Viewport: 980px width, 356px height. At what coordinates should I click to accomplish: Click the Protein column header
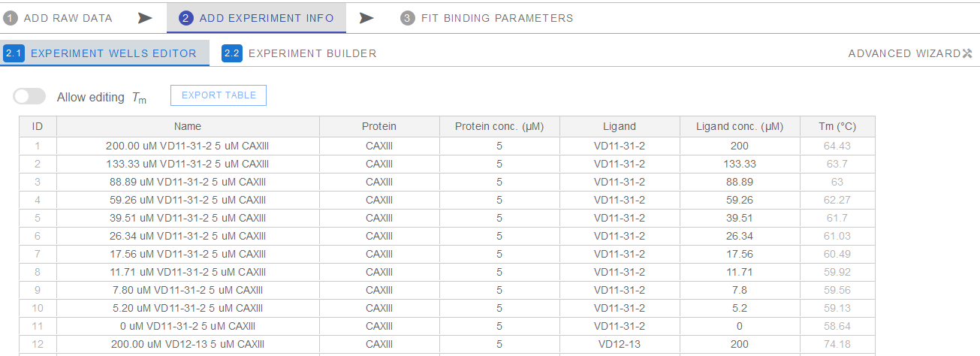click(379, 127)
